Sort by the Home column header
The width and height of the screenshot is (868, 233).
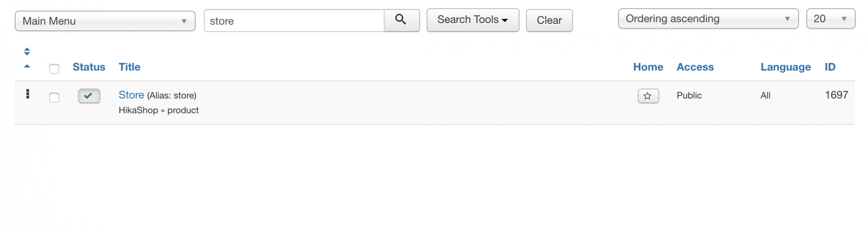(x=648, y=67)
